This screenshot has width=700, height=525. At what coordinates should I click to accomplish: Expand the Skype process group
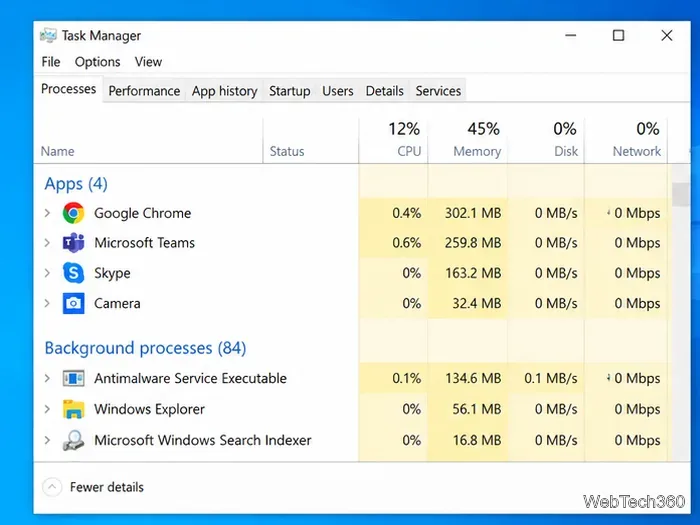[47, 273]
